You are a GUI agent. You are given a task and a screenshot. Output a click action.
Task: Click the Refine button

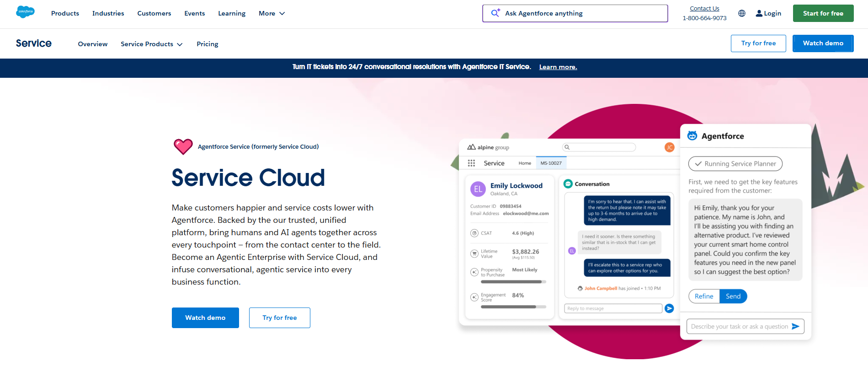[x=704, y=296]
